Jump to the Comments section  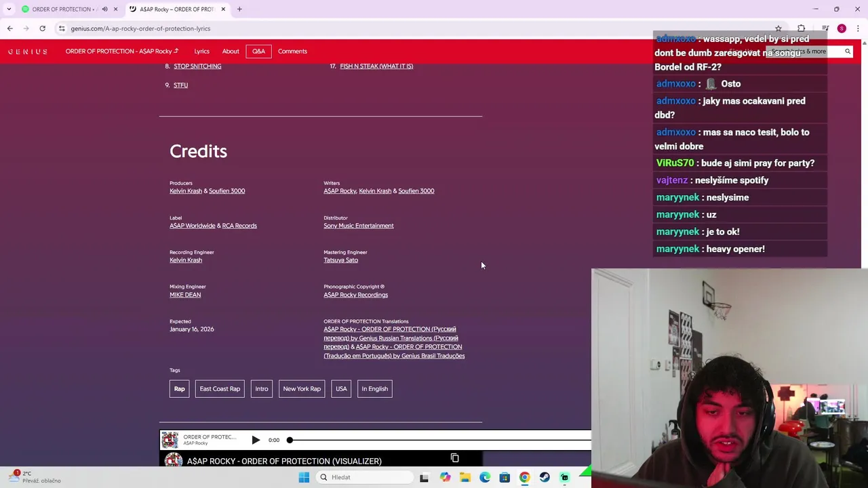(292, 52)
